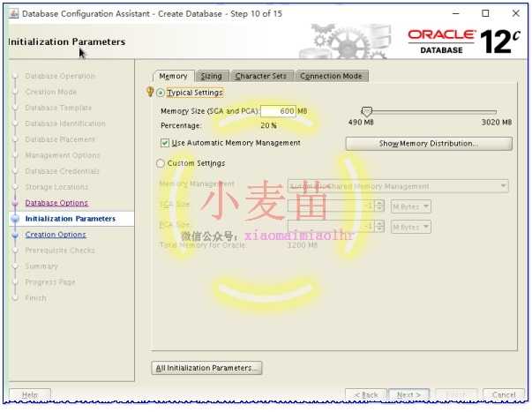Click Storage Locations step in sidebar
532x412 pixels.
click(56, 187)
